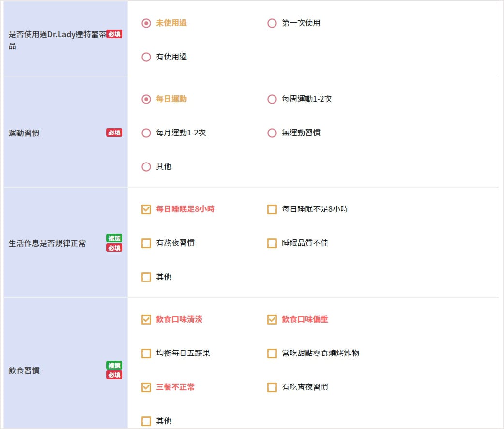
Task: Click the 生活作息是否規律正常 row label
Action: (x=47, y=243)
